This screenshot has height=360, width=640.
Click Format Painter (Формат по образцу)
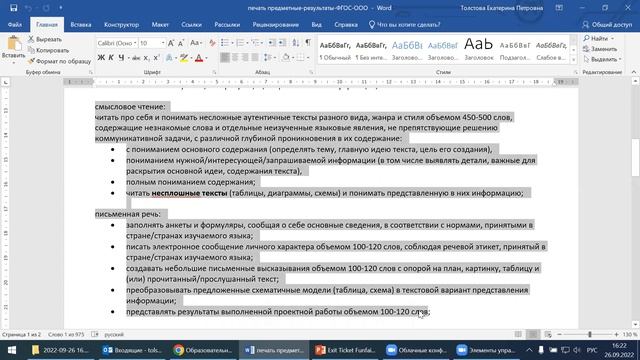pos(60,61)
